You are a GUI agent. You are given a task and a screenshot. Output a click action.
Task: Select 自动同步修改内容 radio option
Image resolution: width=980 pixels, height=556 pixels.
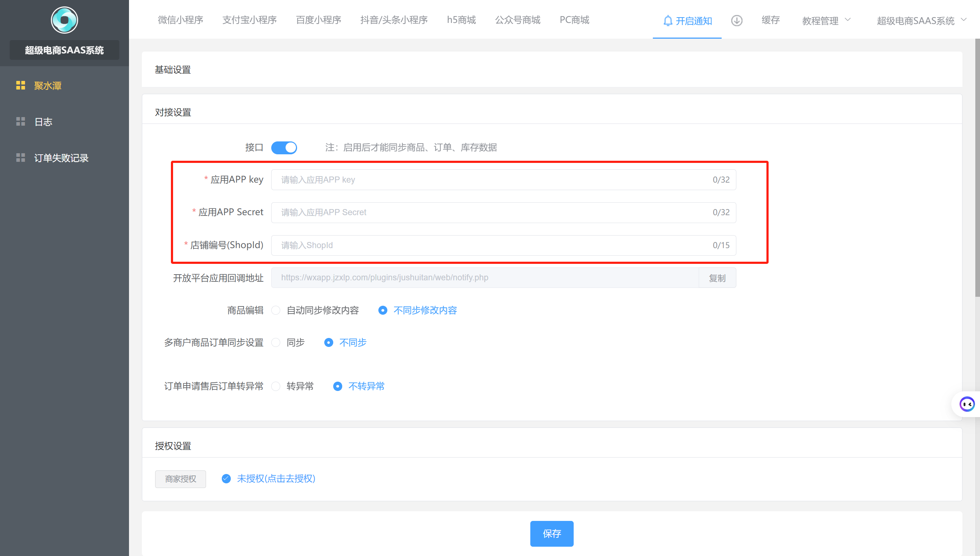[x=276, y=310]
